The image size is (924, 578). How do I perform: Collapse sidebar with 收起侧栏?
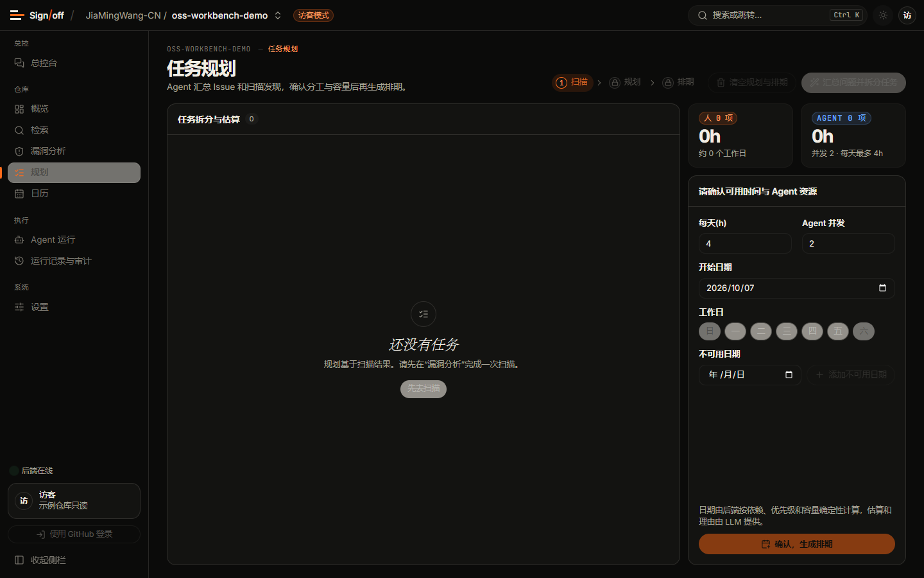(x=74, y=560)
